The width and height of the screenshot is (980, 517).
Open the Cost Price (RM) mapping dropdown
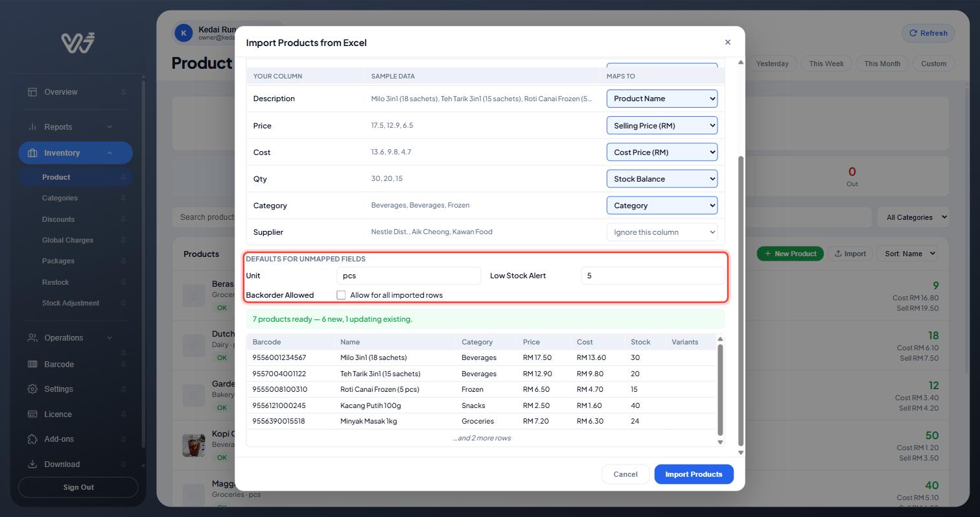click(662, 152)
